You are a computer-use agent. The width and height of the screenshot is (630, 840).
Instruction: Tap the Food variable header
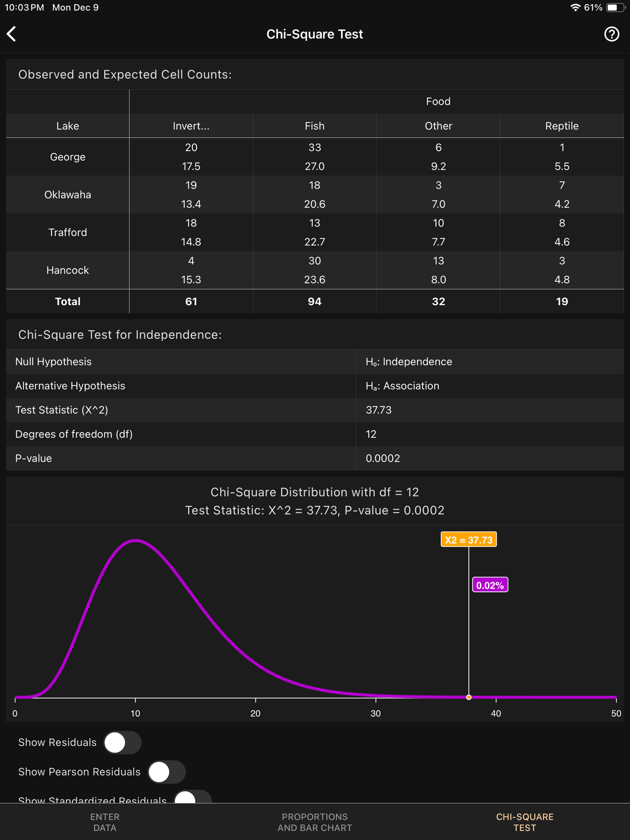coord(438,101)
